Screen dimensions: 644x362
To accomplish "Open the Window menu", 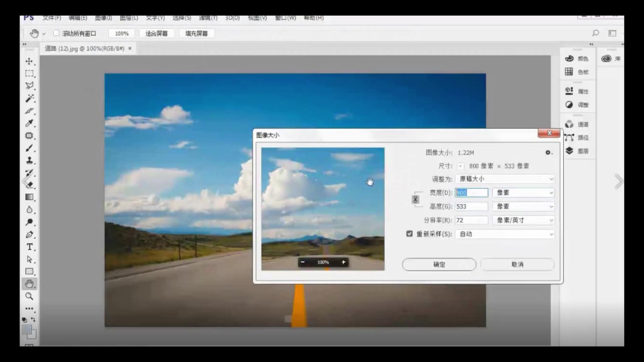I will tap(285, 18).
